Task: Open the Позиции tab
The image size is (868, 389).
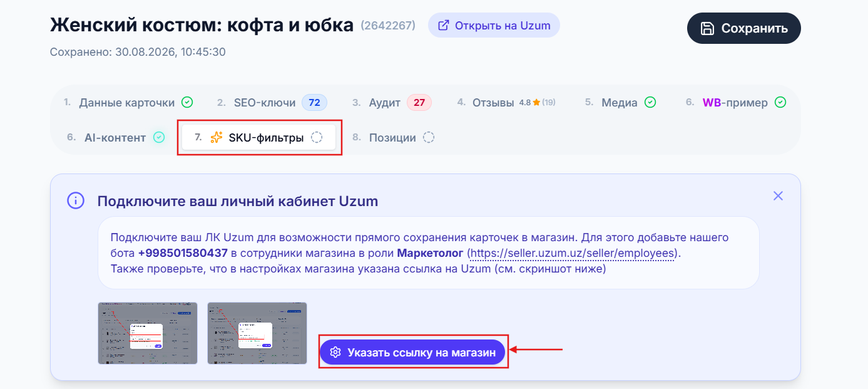Action: [x=393, y=138]
